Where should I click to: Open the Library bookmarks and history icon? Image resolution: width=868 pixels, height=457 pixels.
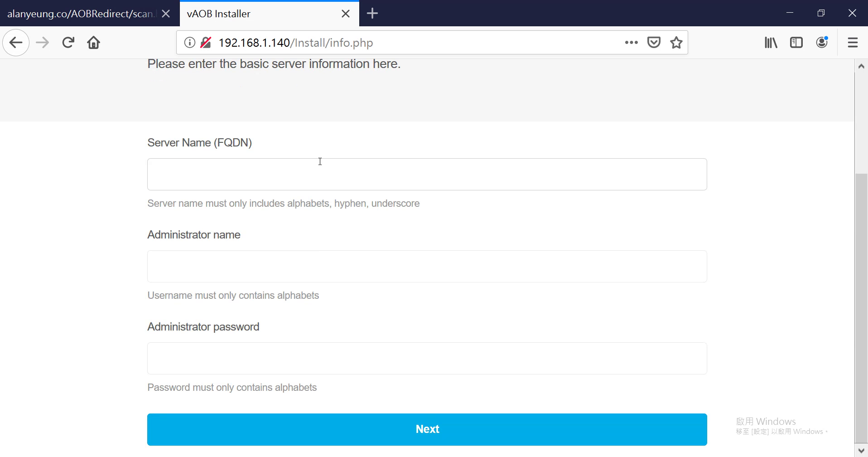point(771,43)
